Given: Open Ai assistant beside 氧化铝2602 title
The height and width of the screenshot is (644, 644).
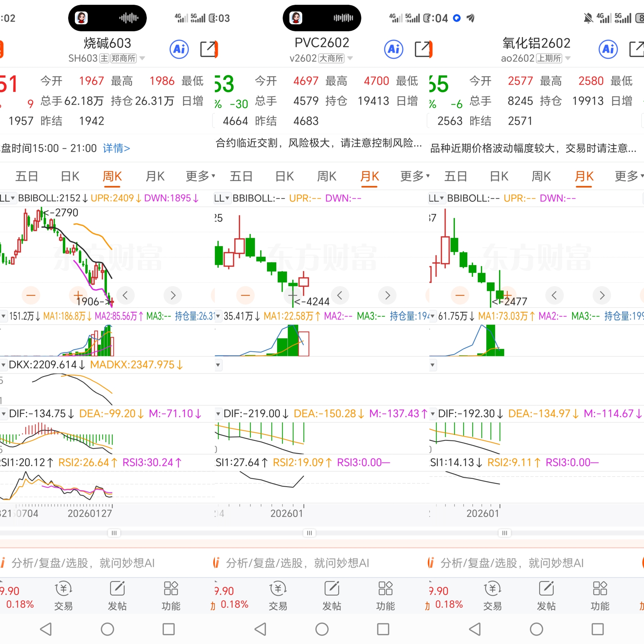Looking at the screenshot, I should click(x=608, y=49).
